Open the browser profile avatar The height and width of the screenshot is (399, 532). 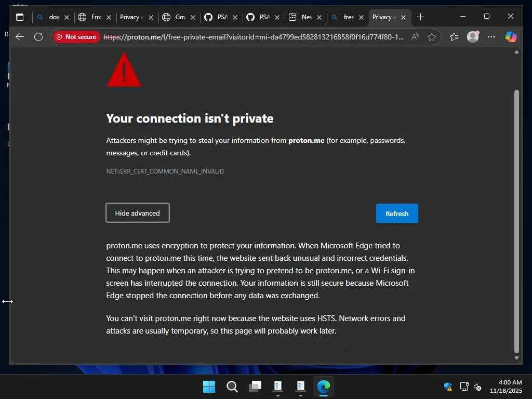(x=473, y=37)
